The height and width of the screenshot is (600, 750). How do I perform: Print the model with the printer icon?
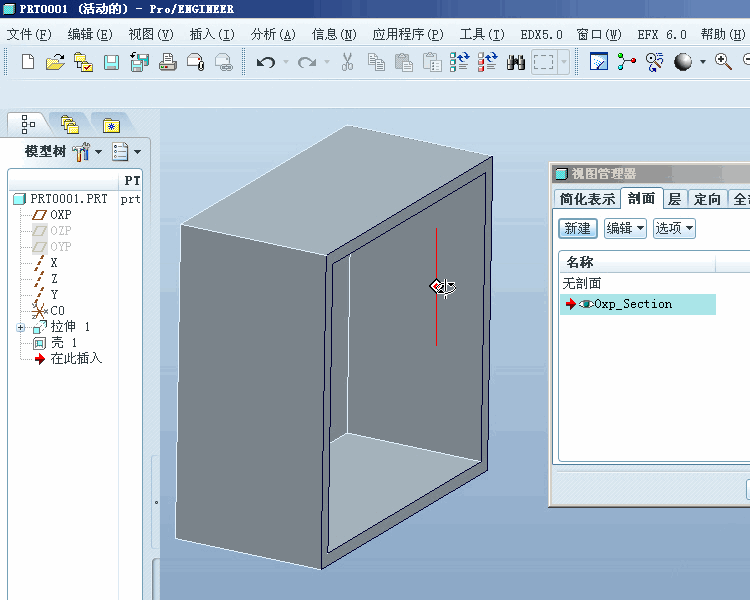point(168,62)
